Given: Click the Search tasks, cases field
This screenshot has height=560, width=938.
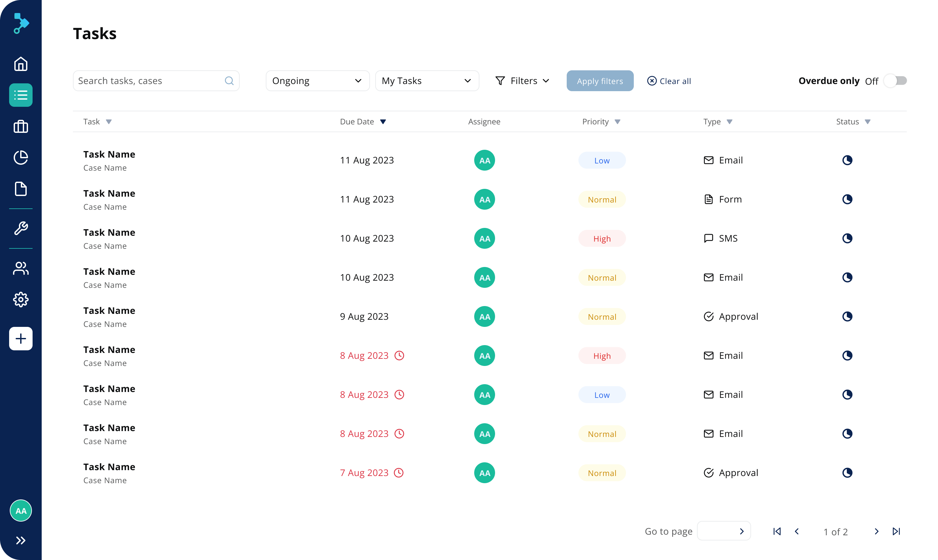Looking at the screenshot, I should pos(149,81).
